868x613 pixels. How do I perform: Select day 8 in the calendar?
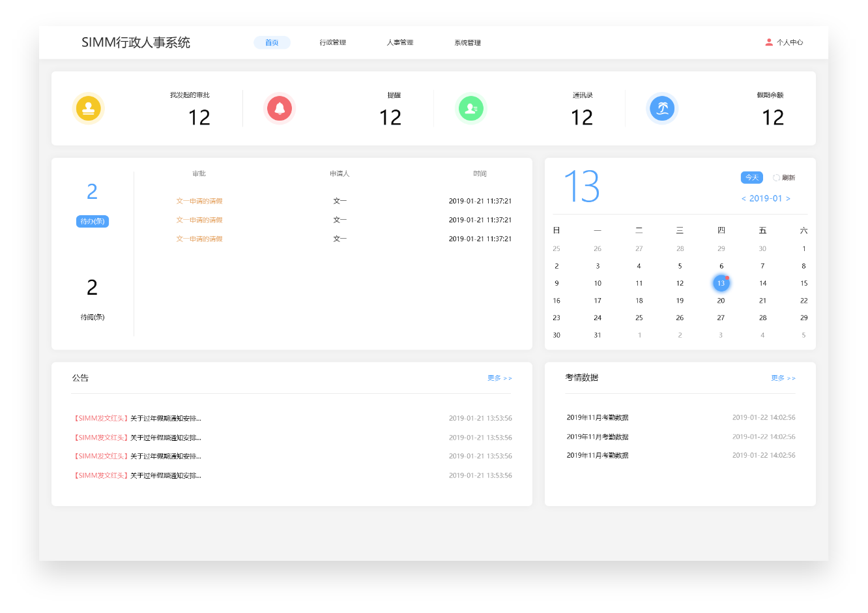803,266
